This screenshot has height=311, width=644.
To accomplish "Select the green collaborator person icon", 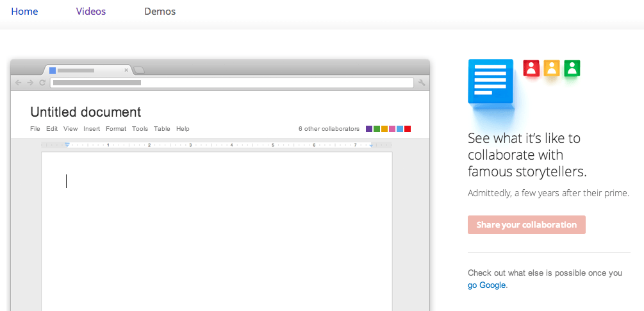I will click(572, 68).
